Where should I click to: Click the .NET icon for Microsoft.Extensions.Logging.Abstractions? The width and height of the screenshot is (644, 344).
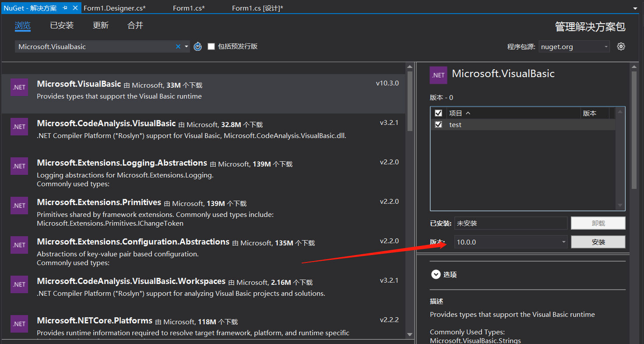pyautogui.click(x=19, y=166)
